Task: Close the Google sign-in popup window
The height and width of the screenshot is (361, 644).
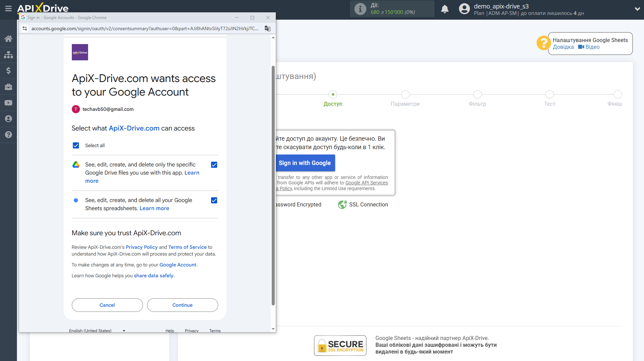Action: pyautogui.click(x=268, y=18)
